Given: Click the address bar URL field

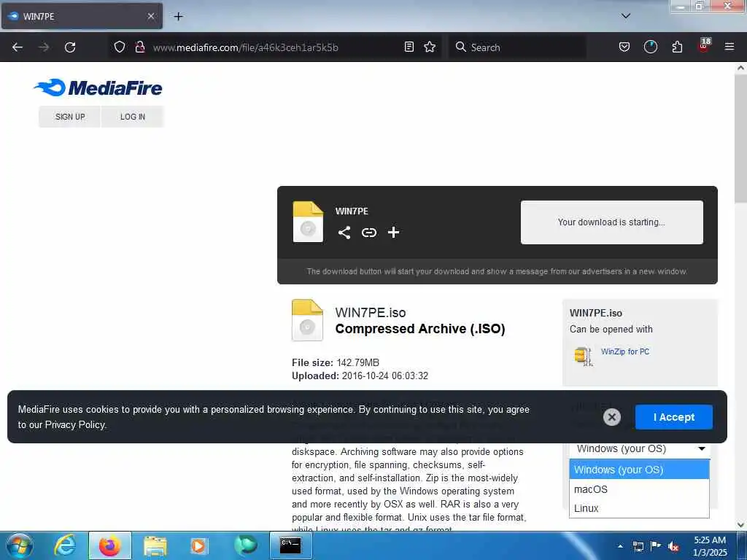Looking at the screenshot, I should (275, 47).
